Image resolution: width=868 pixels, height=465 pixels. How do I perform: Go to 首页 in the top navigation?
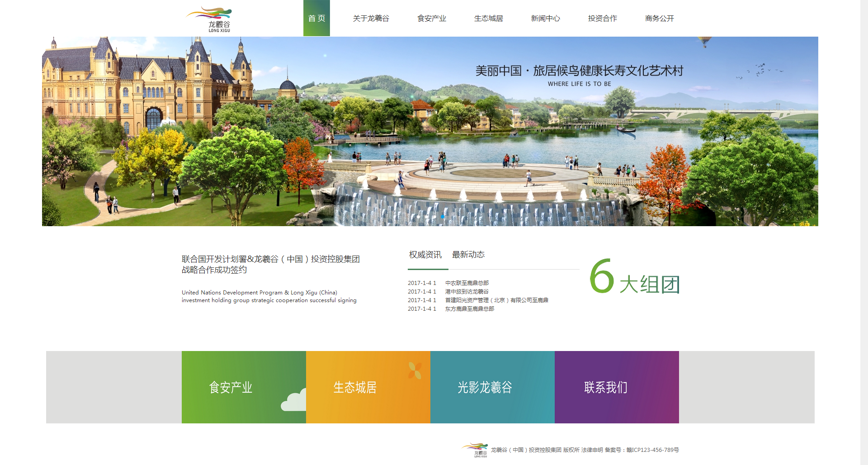click(316, 19)
